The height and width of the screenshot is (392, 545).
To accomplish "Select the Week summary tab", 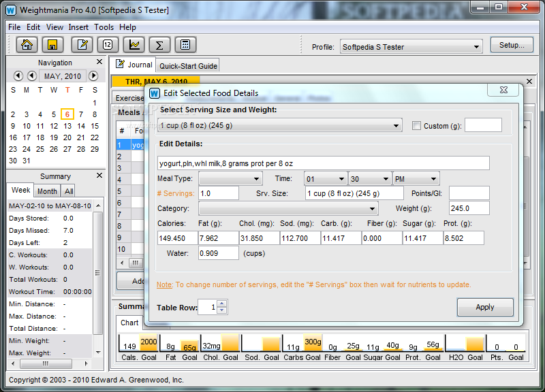I will point(20,191).
